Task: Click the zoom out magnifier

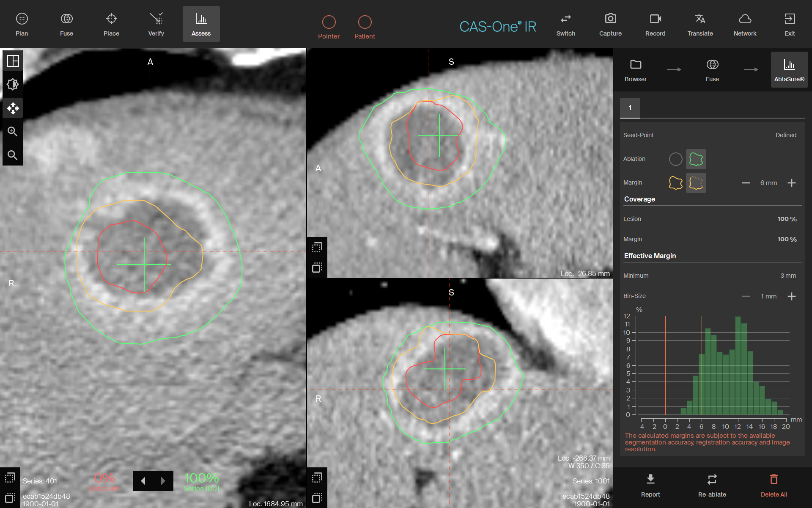Action: [13, 155]
